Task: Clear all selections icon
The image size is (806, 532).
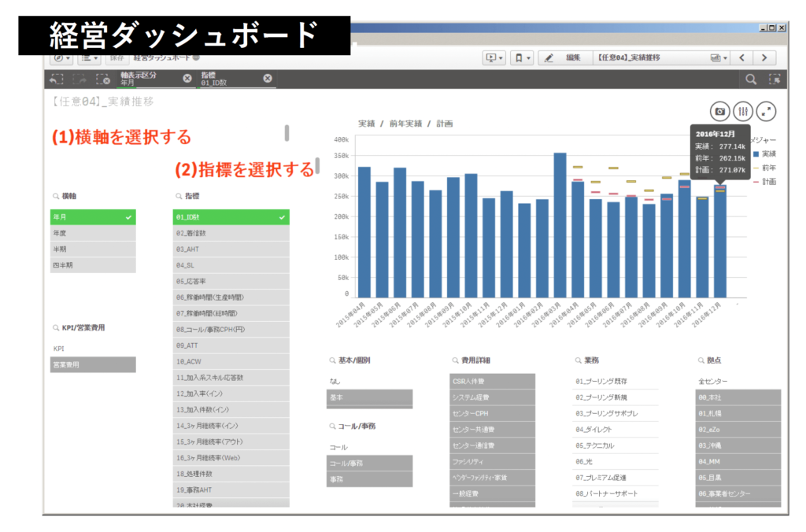Action: click(x=103, y=79)
